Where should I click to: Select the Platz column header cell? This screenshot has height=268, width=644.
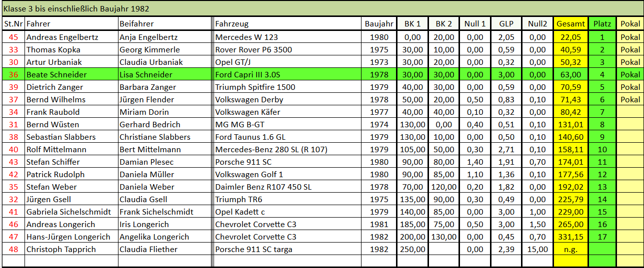[x=602, y=23]
